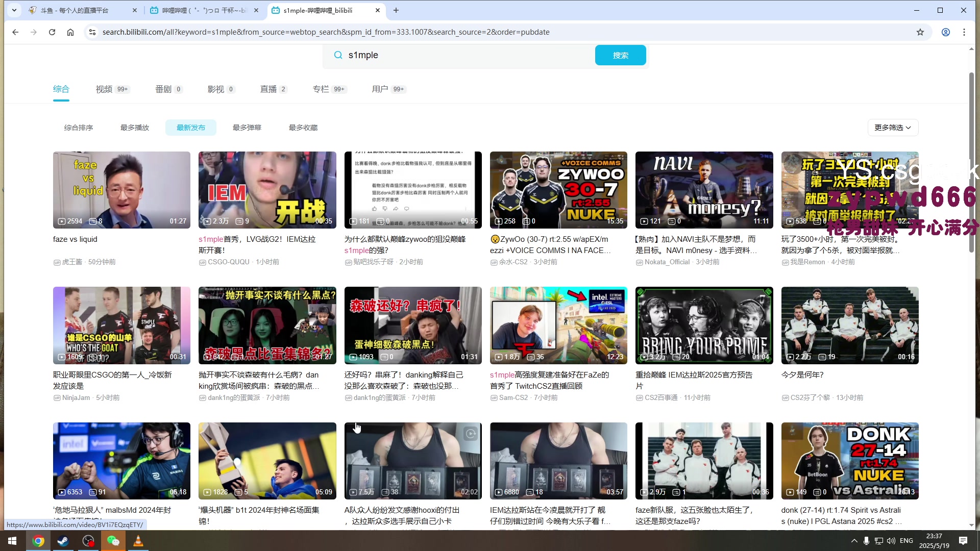
Task: Switch to the 影视 tab
Action: pos(221,89)
